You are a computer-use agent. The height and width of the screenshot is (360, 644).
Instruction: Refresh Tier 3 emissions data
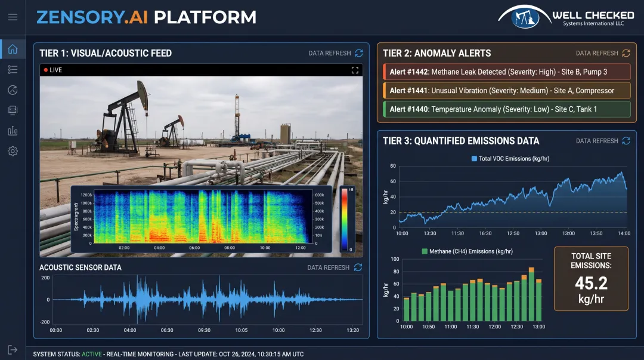coord(626,141)
